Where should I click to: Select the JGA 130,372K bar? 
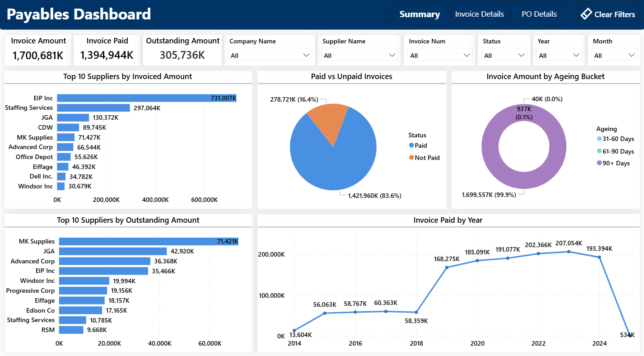click(x=73, y=117)
